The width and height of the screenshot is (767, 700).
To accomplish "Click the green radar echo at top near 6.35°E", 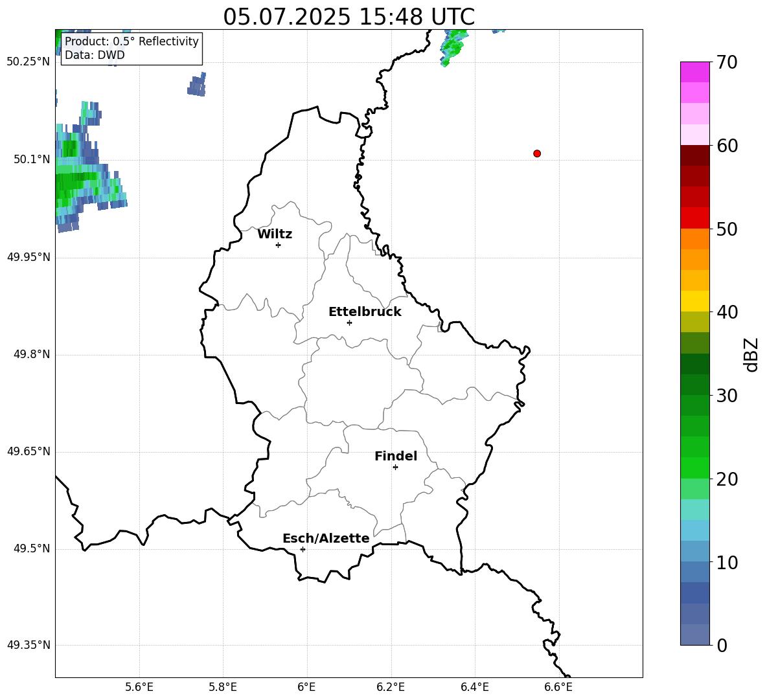I will coord(453,47).
